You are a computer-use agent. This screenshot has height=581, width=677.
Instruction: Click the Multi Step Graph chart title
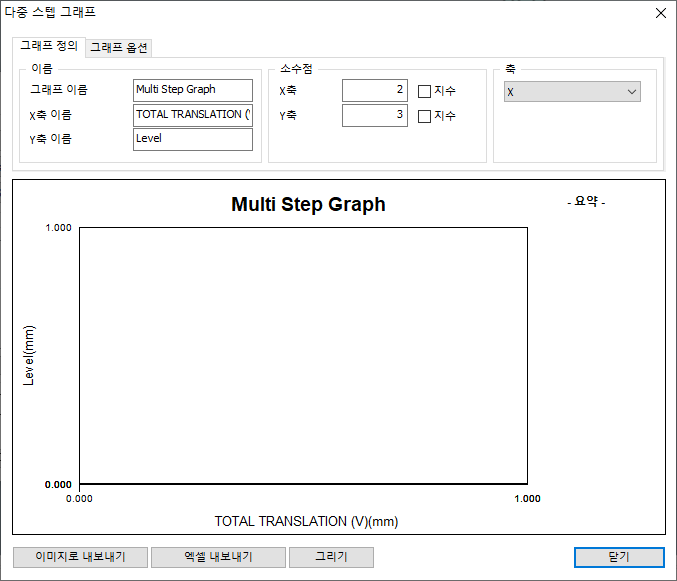(x=308, y=205)
